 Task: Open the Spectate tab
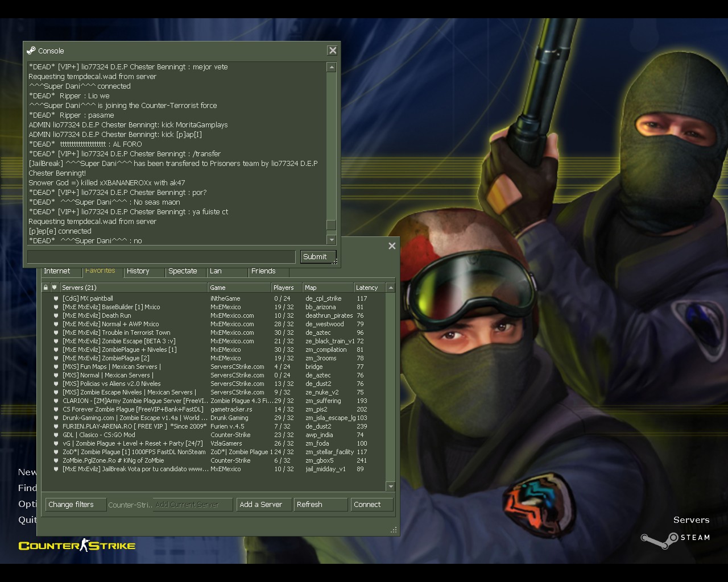click(185, 272)
